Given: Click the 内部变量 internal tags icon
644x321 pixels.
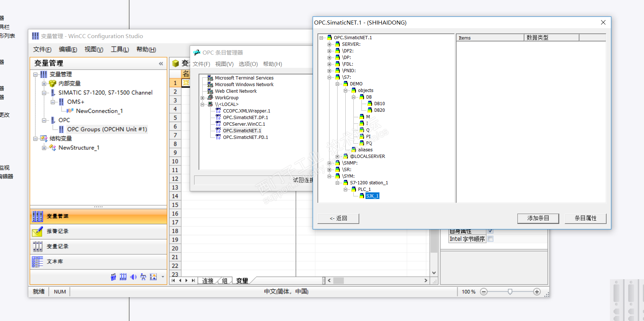Looking at the screenshot, I should coord(52,84).
